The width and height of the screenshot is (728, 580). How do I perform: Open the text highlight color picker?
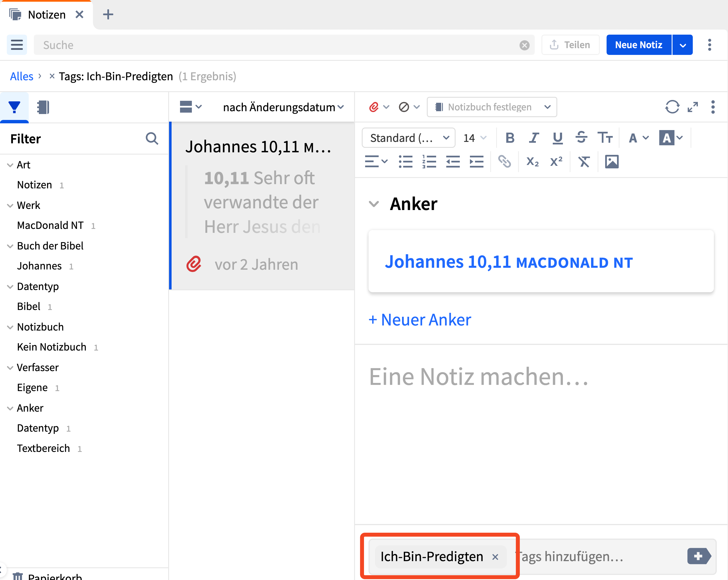[671, 138]
